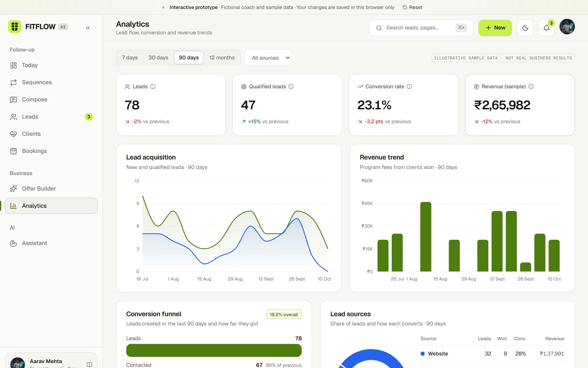The image size is (588, 368).
Task: Open the All sources dropdown
Action: (x=268, y=58)
